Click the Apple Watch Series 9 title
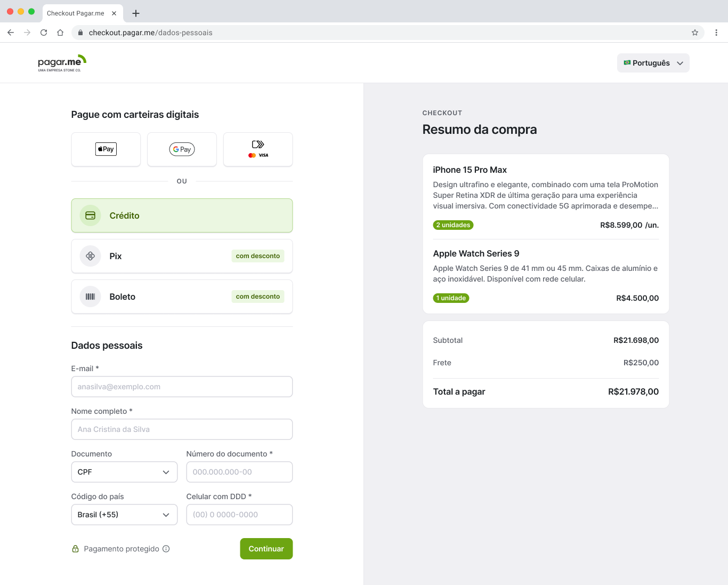The width and height of the screenshot is (728, 585). [476, 253]
